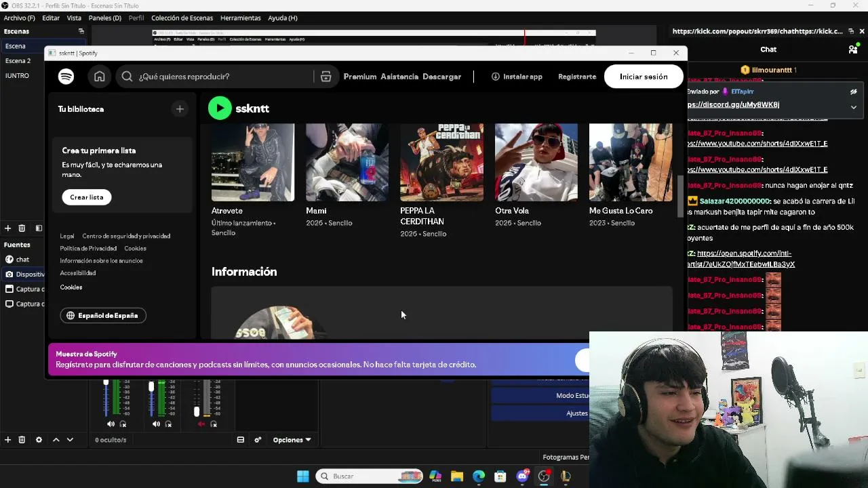This screenshot has height=488, width=868.
Task: Open Microsoft Store from the taskbar
Action: (x=500, y=476)
